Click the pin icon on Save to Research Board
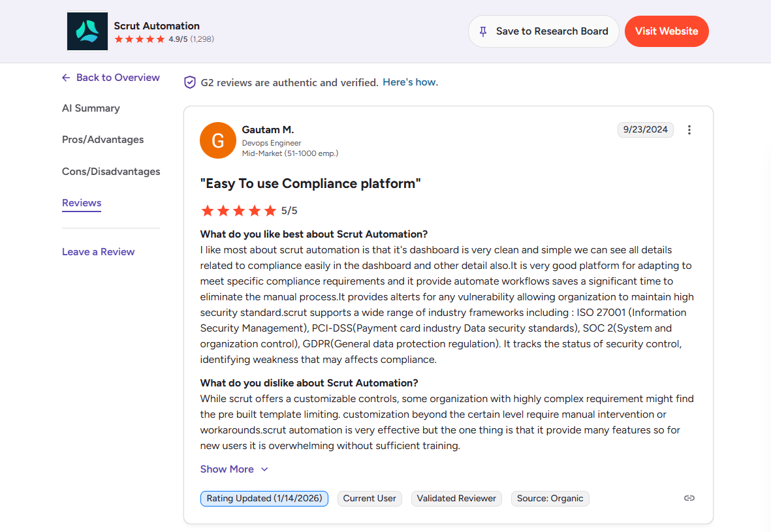 (484, 31)
